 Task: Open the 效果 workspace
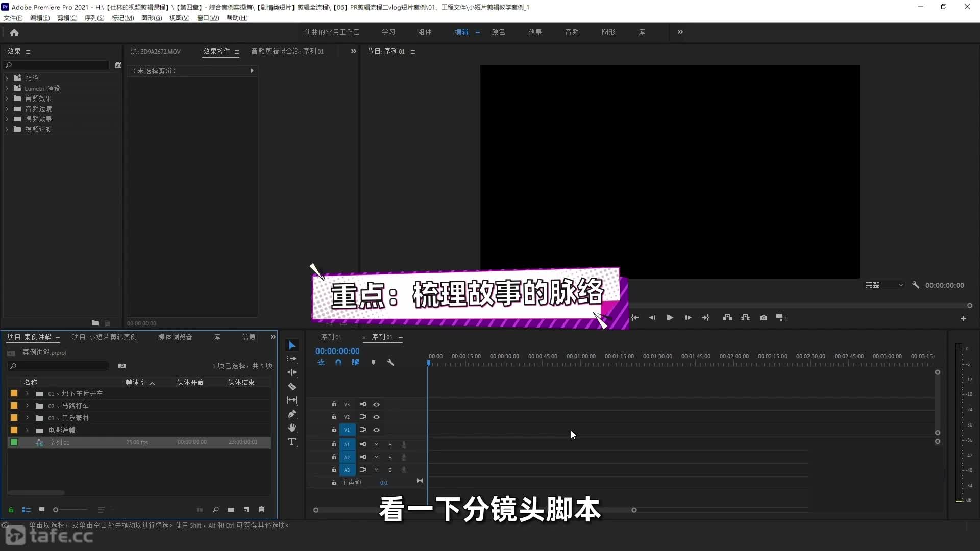(535, 32)
